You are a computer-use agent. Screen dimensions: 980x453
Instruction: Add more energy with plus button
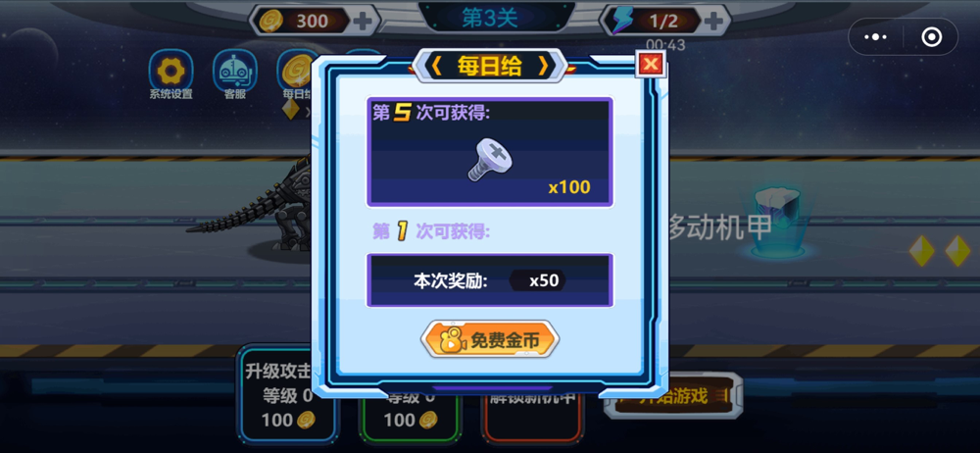click(x=713, y=21)
